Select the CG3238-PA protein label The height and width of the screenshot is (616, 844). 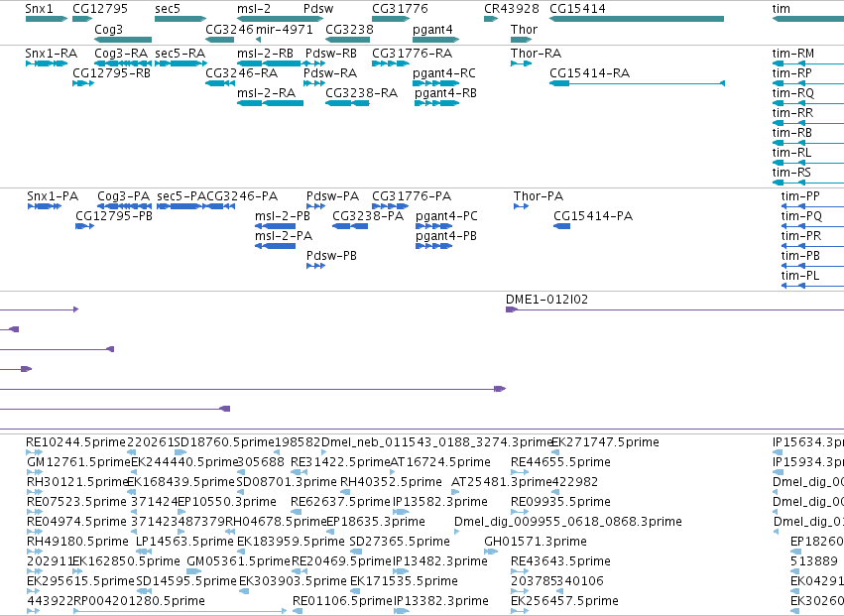pos(368,216)
